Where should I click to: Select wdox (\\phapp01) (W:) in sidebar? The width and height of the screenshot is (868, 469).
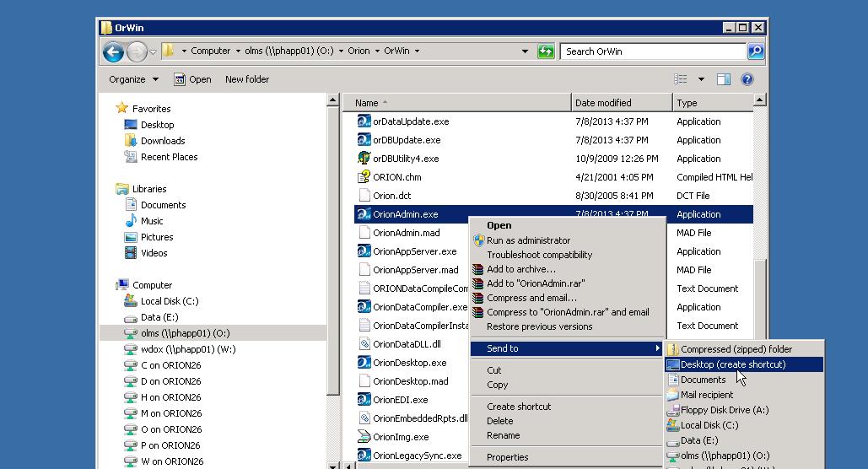(188, 349)
